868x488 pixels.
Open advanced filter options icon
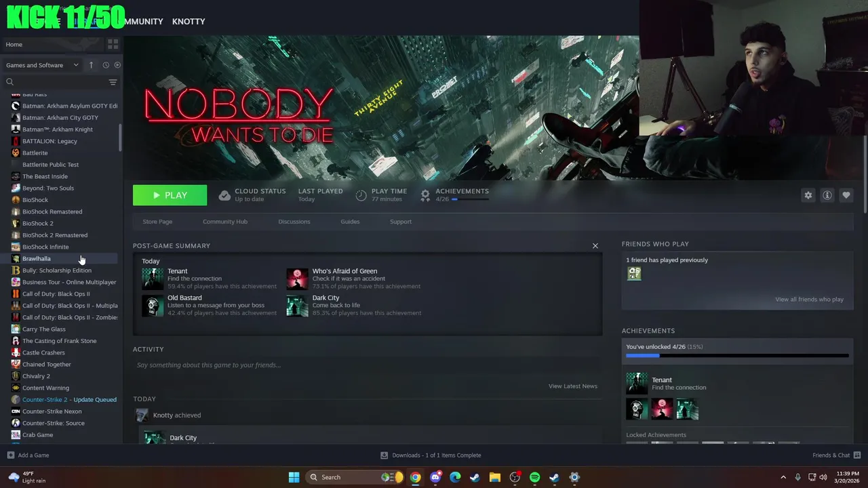[113, 82]
